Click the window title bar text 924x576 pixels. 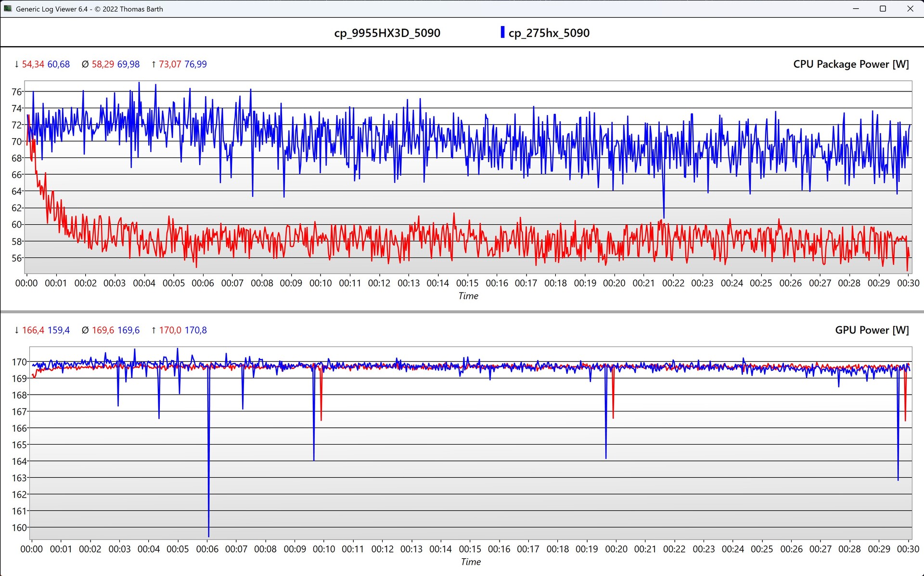point(90,9)
